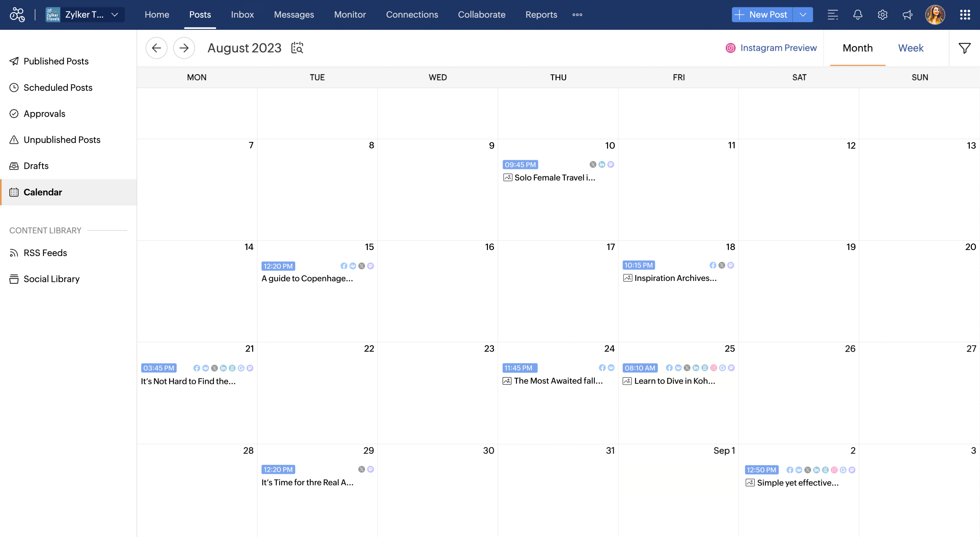Open the list menu icon in header
This screenshot has height=537, width=980.
[x=833, y=14]
